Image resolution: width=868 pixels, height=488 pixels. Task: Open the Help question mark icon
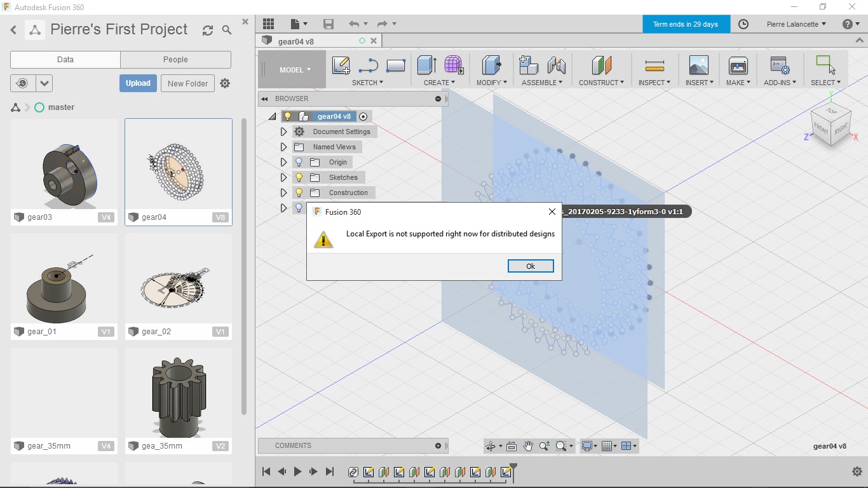847,24
